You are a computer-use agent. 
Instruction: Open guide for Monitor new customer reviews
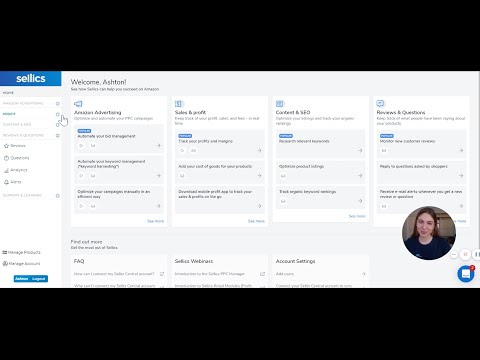(384, 151)
